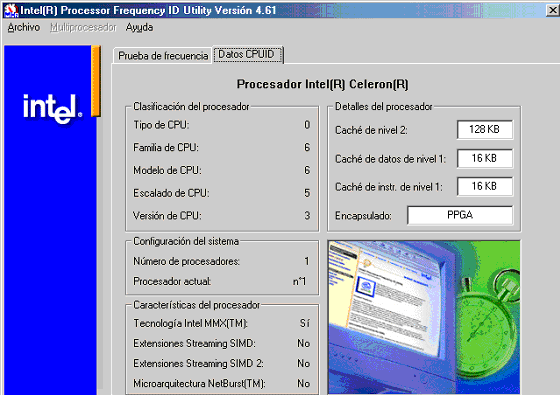Click the Familia de CPU label
Image resolution: width=560 pixels, height=395 pixels.
pos(166,148)
